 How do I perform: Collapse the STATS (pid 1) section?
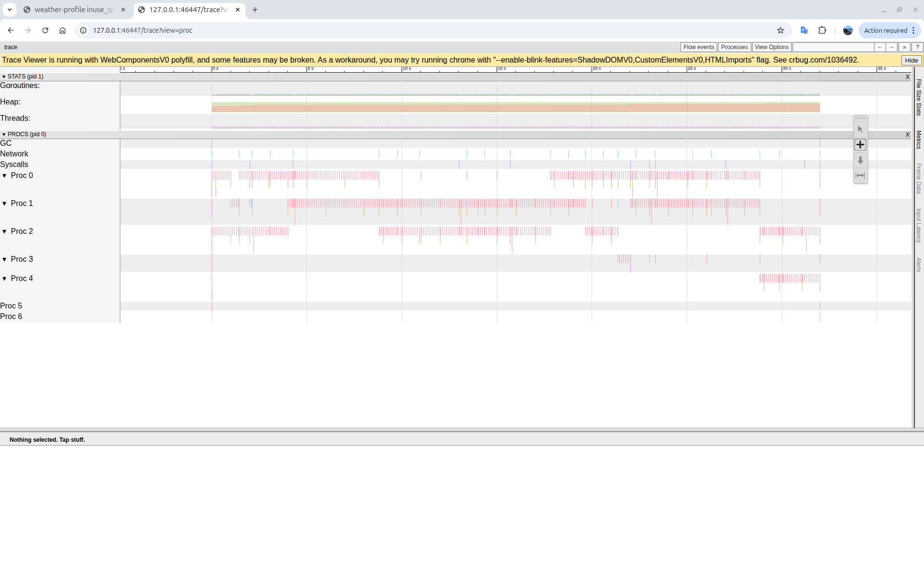coord(5,76)
